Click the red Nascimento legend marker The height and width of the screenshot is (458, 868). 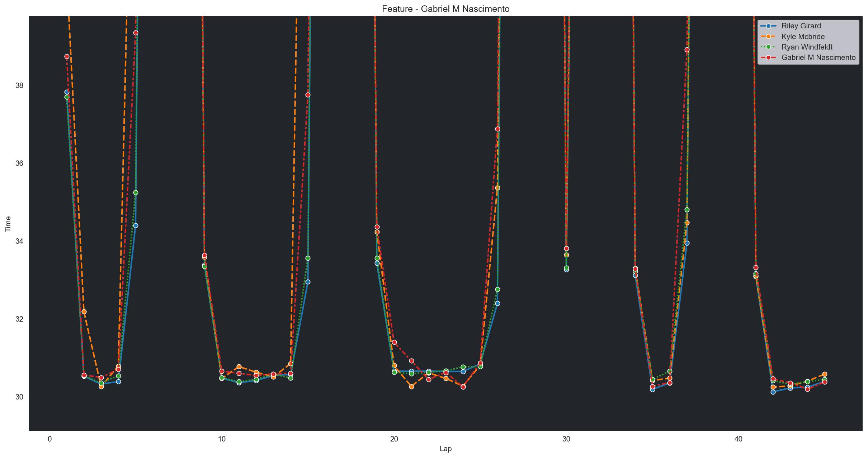[768, 57]
